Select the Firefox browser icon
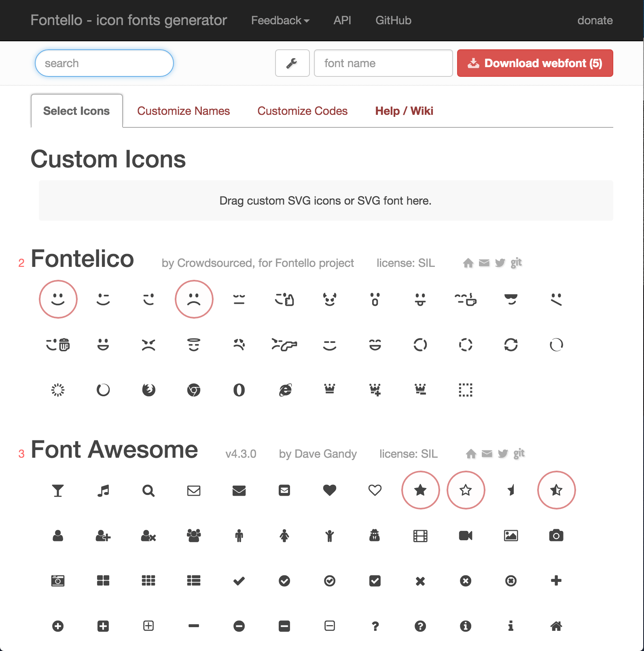644x651 pixels. (x=148, y=390)
